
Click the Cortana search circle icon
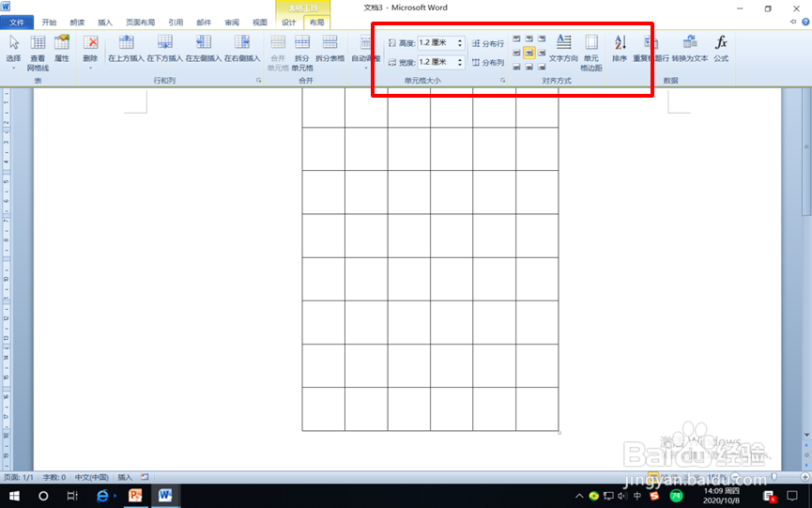pyautogui.click(x=43, y=496)
